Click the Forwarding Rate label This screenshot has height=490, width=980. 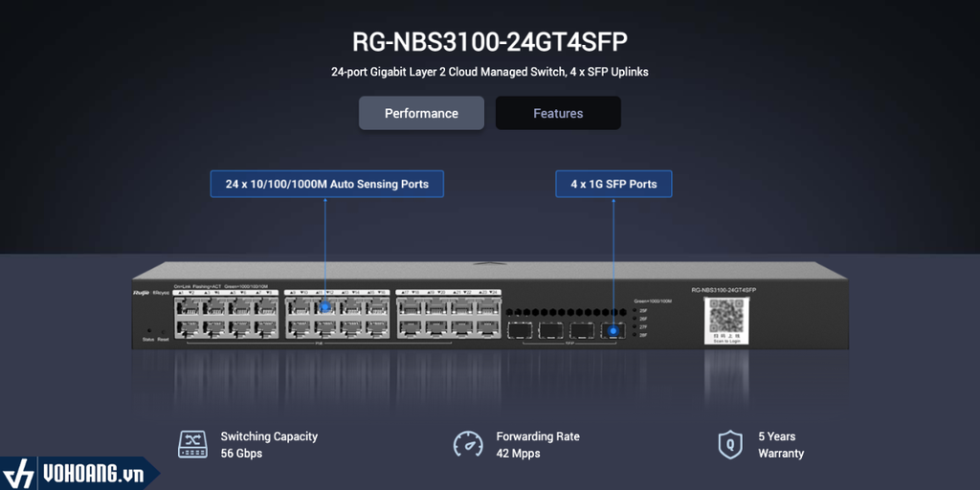538,436
